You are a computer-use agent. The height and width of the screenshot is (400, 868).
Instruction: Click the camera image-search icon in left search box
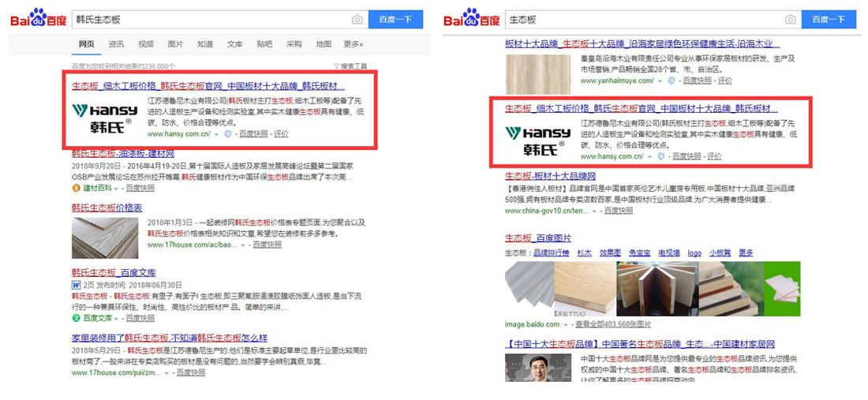tap(357, 19)
